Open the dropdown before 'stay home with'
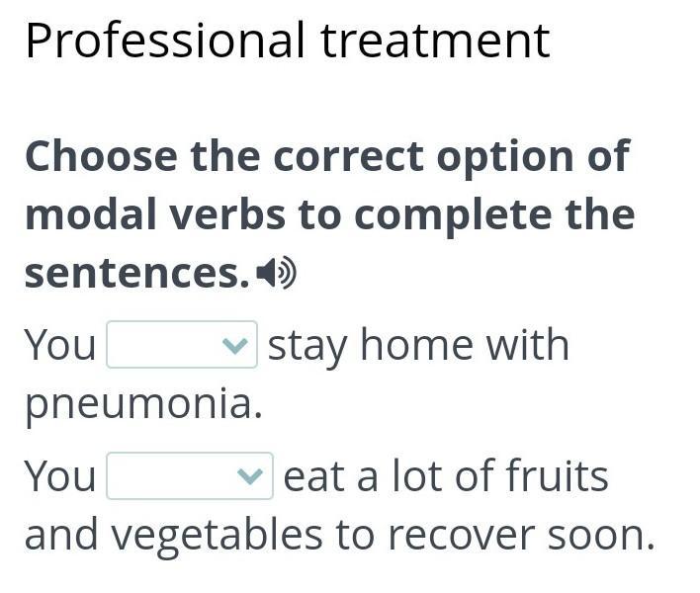This screenshot has height=593, width=700. click(181, 345)
